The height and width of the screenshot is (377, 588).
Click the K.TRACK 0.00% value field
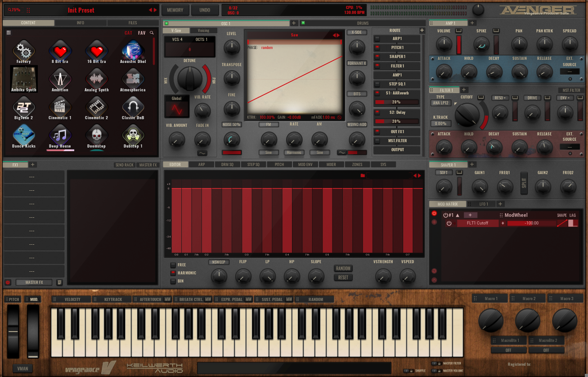[441, 124]
